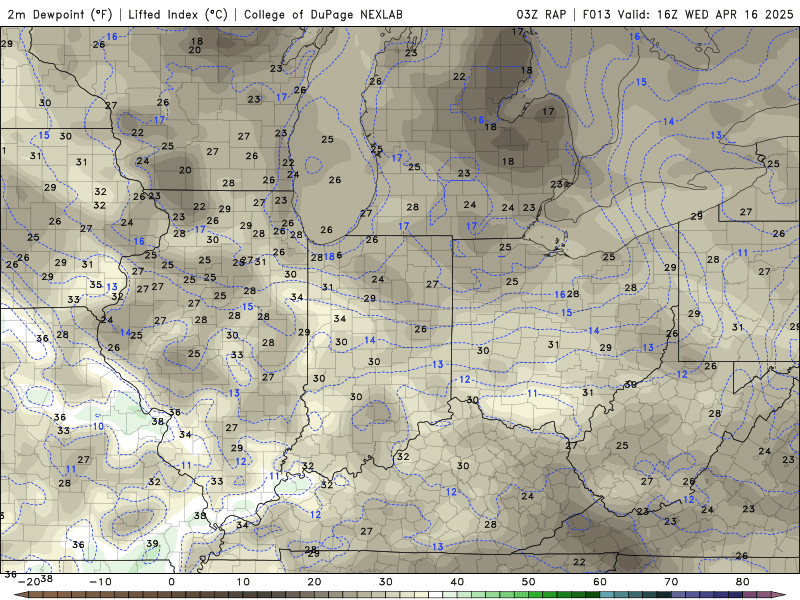The image size is (800, 600).
Task: Click the "03Z RAP" model run label
Action: 541,14
